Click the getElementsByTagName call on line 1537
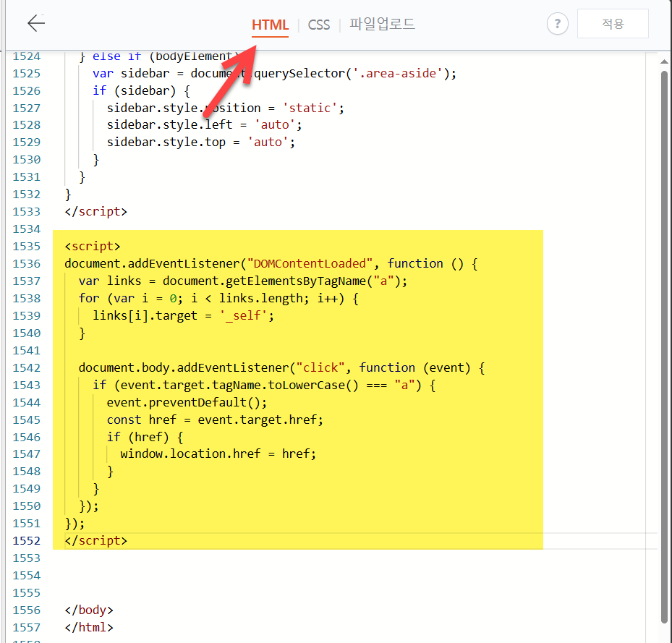The height and width of the screenshot is (643, 672). 284,281
